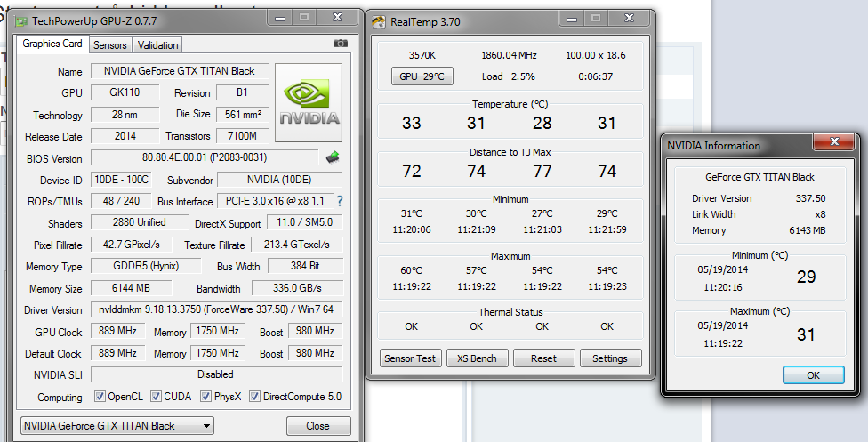Click the Driver Version field in GPU-Z
The image size is (868, 442).
click(216, 309)
